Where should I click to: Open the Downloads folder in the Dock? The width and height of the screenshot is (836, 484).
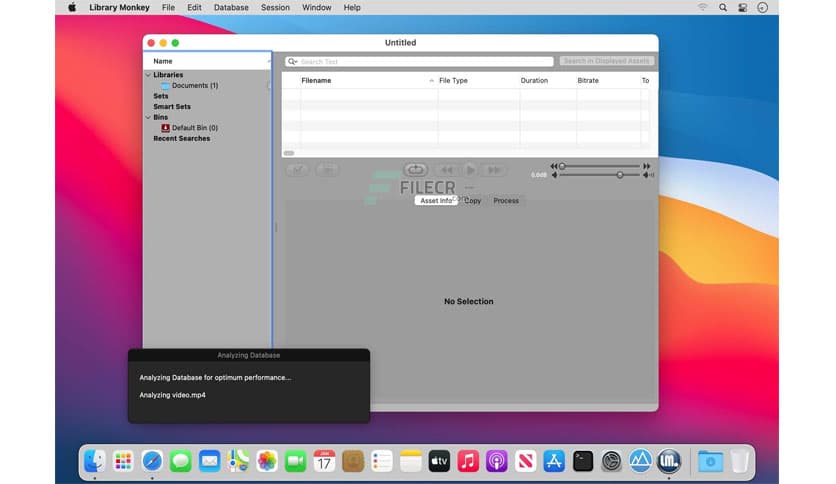710,461
